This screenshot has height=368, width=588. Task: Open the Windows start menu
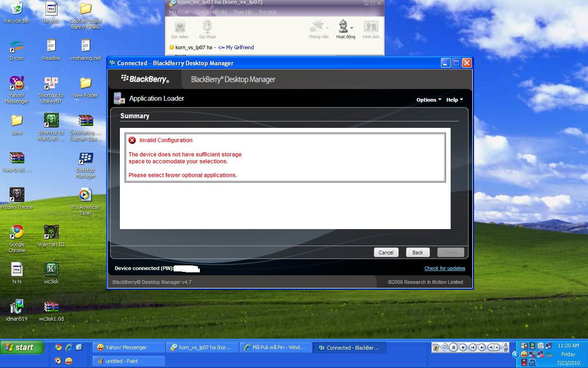pyautogui.click(x=22, y=347)
